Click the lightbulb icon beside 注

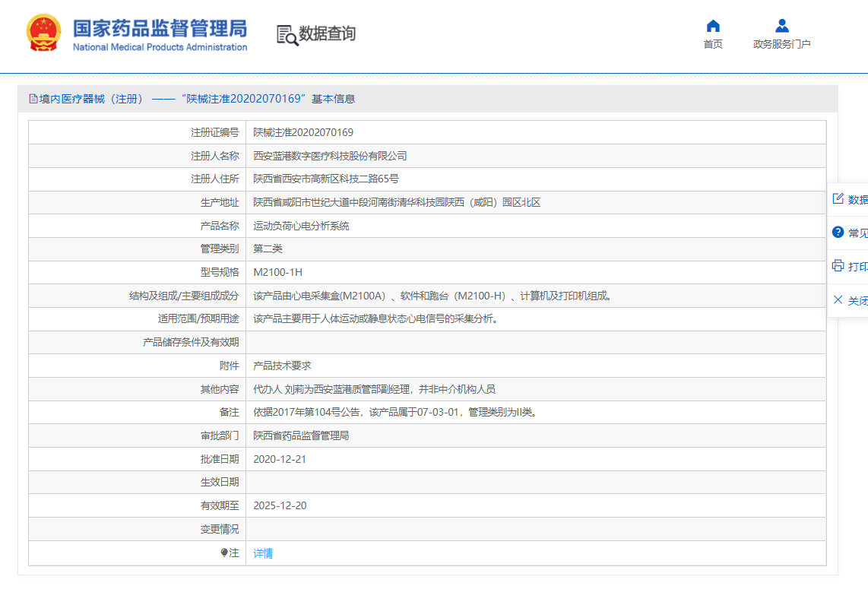coord(223,553)
